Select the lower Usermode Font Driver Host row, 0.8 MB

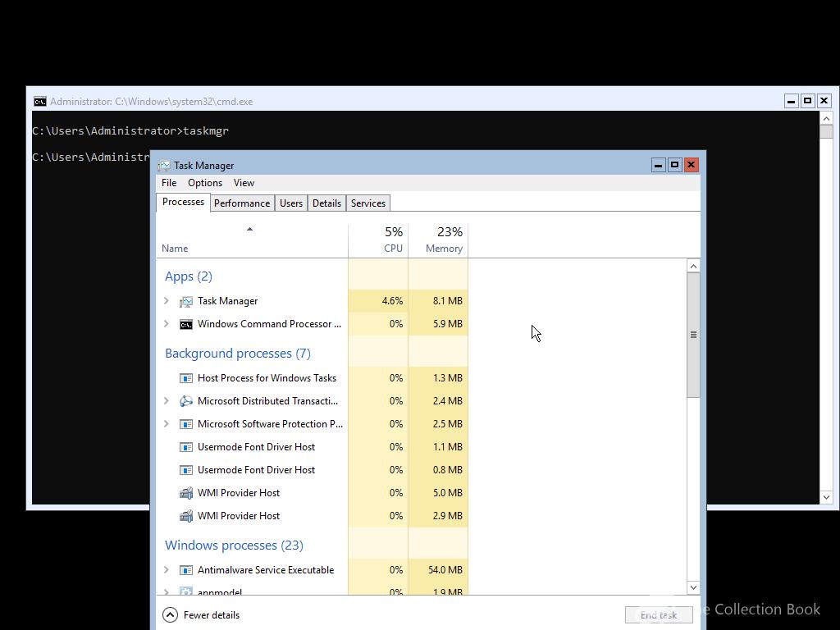[313, 470]
